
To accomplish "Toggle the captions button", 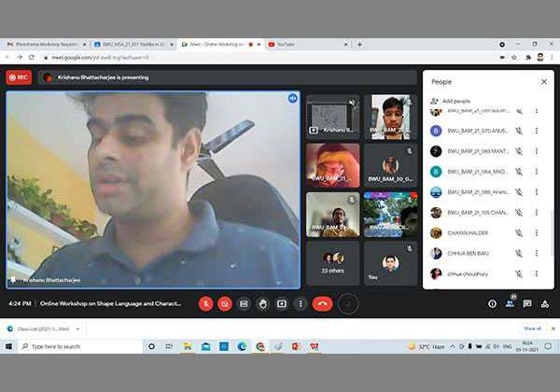I will pos(244,303).
